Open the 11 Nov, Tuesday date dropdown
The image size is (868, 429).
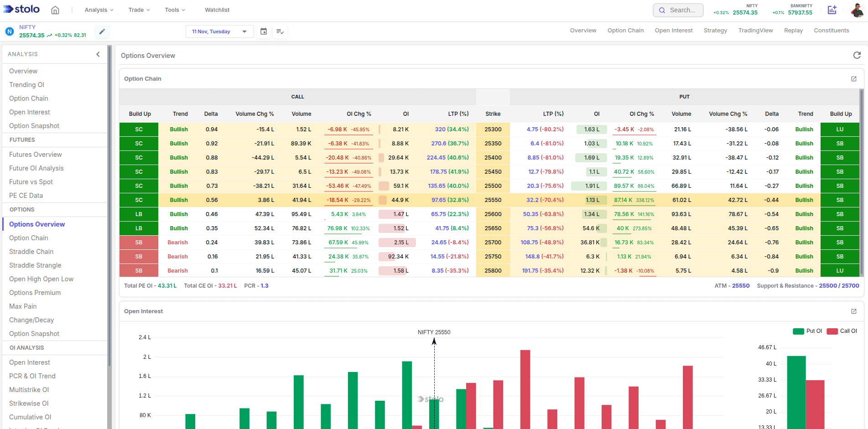coord(219,31)
